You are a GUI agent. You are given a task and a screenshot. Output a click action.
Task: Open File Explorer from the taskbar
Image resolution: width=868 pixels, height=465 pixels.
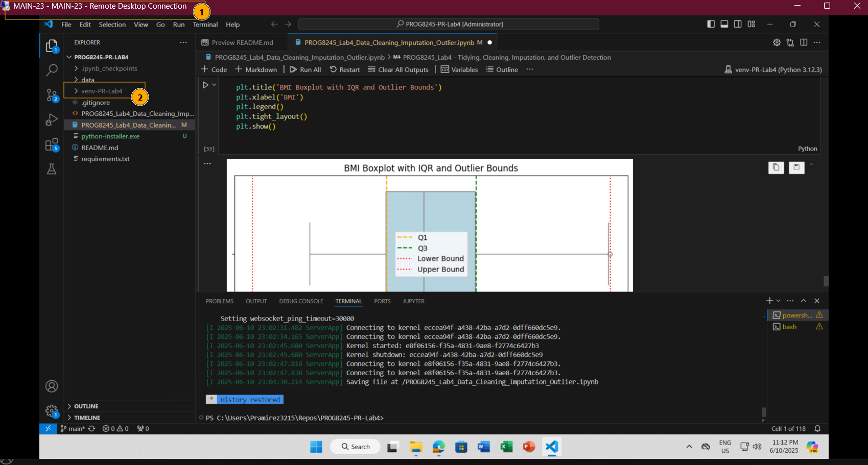point(416,447)
